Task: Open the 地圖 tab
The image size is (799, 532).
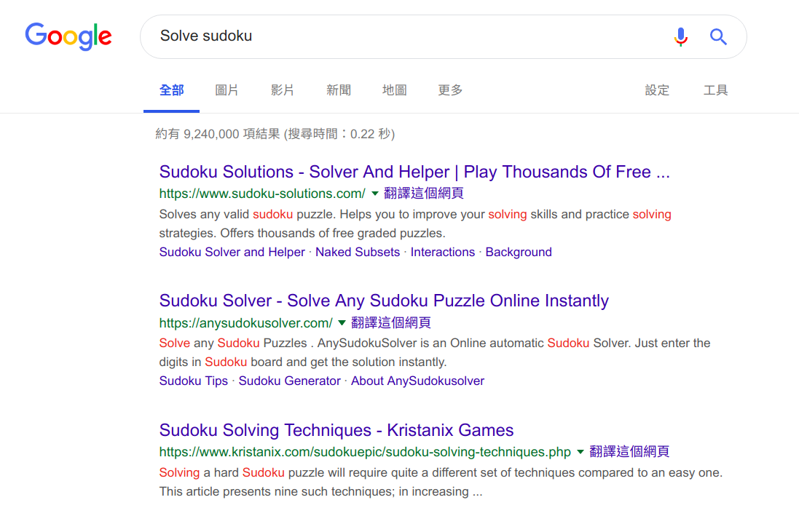Action: pyautogui.click(x=395, y=90)
